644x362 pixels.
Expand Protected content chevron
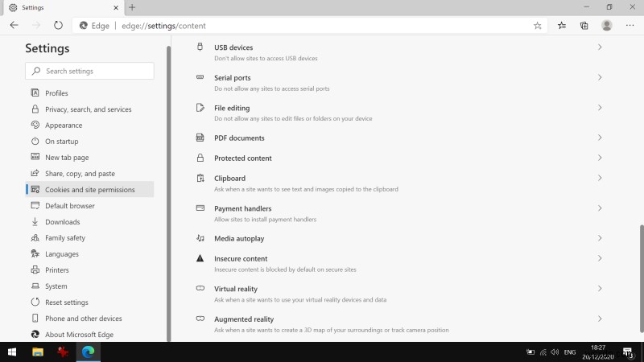tap(600, 158)
